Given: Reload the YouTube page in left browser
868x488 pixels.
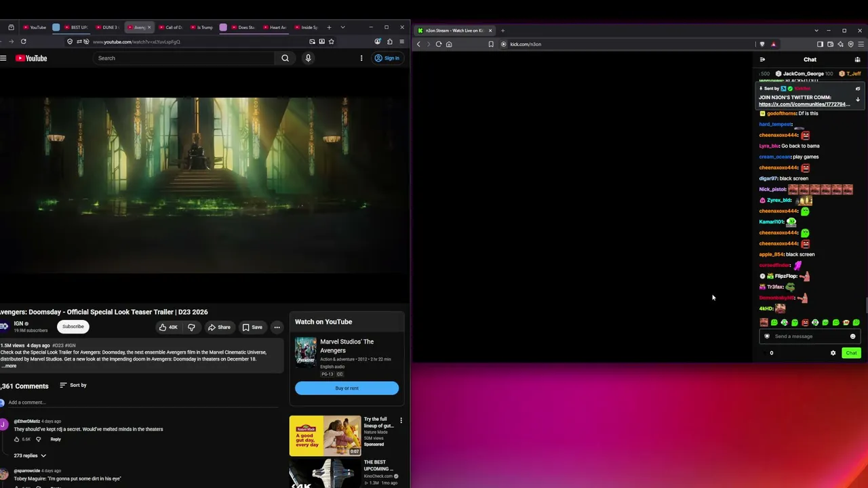Looking at the screenshot, I should 23,41.
